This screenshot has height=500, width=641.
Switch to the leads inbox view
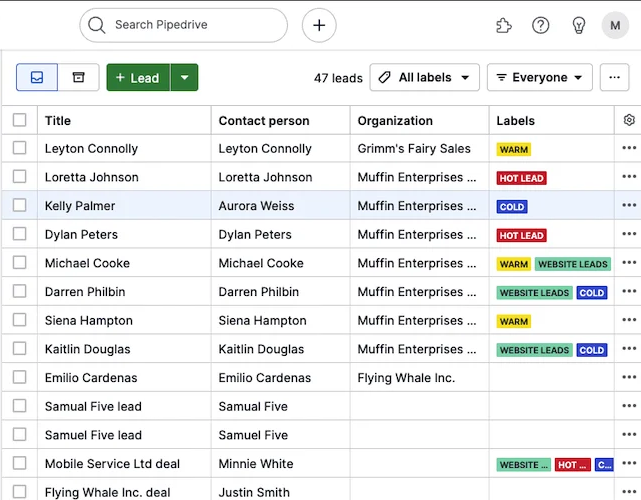(x=37, y=77)
